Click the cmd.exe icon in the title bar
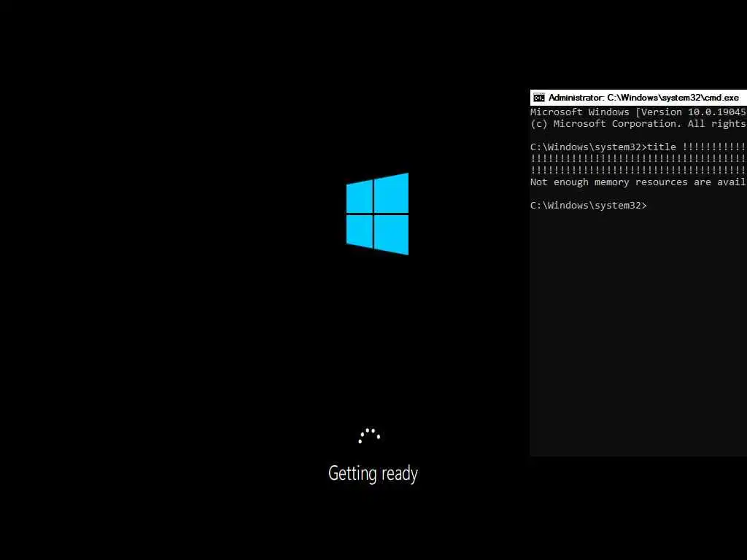The width and height of the screenshot is (747, 560). tap(539, 98)
